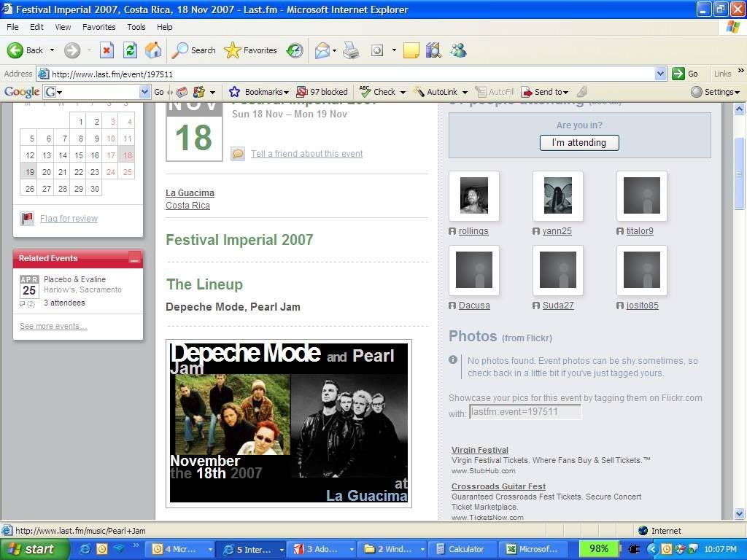Click the page vertical scrollbar down arrow
Image resolution: width=747 pixels, height=560 pixels.
(740, 514)
